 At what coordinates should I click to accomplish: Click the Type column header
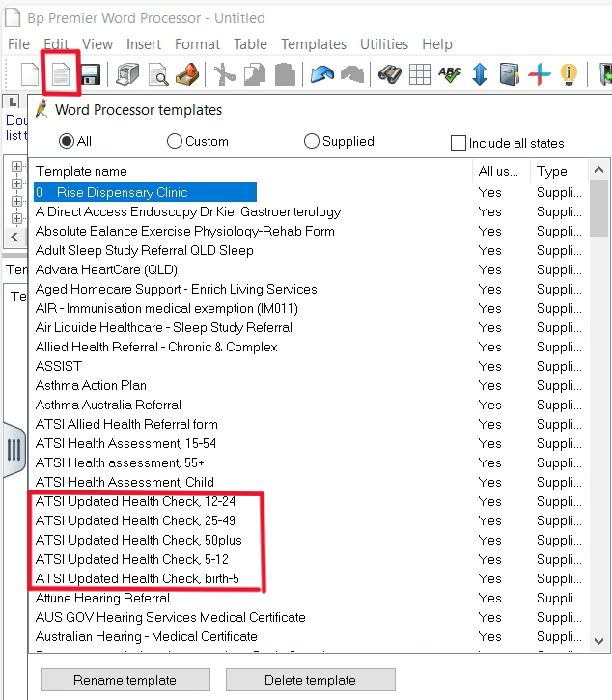(559, 172)
